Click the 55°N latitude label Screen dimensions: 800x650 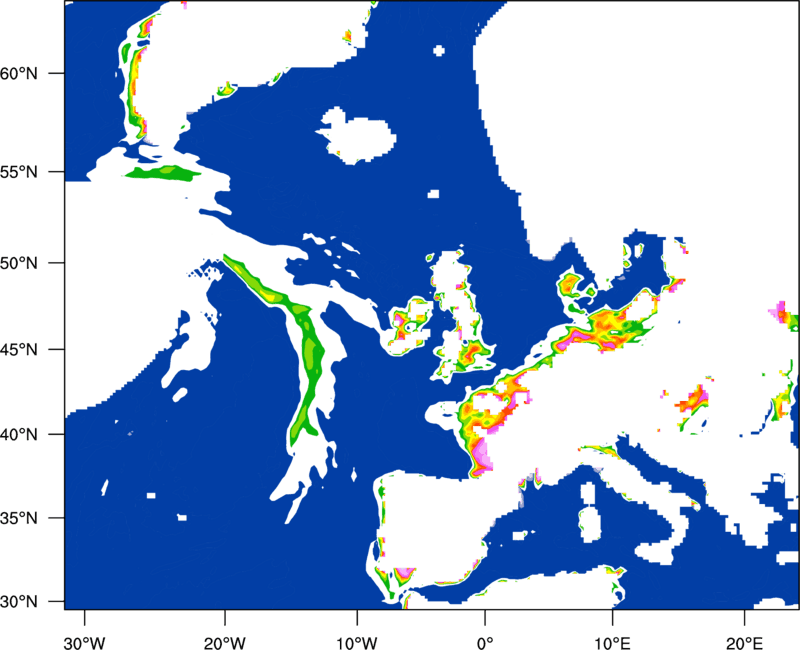pyautogui.click(x=19, y=171)
